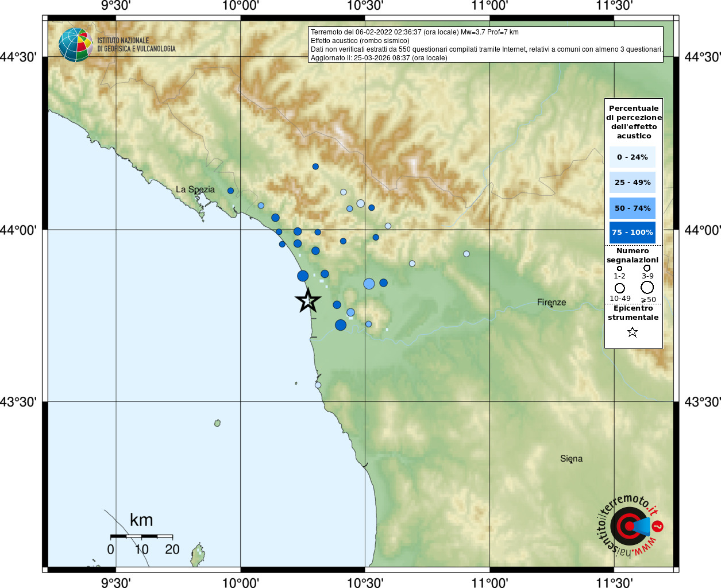This screenshot has height=588, width=721.
Task: Click the northernmost dark blue map marker
Action: pos(315,167)
